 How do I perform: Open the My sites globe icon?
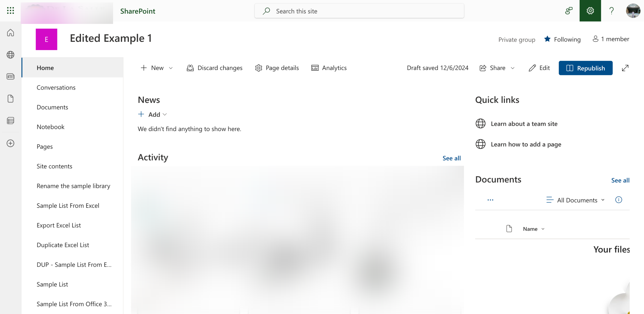point(10,55)
